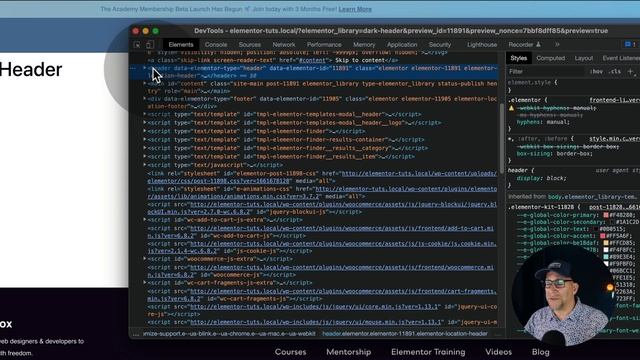The width and height of the screenshot is (640, 360).
Task: Expand tmpl-elementor-templates-modal__header script node
Action: [144, 114]
